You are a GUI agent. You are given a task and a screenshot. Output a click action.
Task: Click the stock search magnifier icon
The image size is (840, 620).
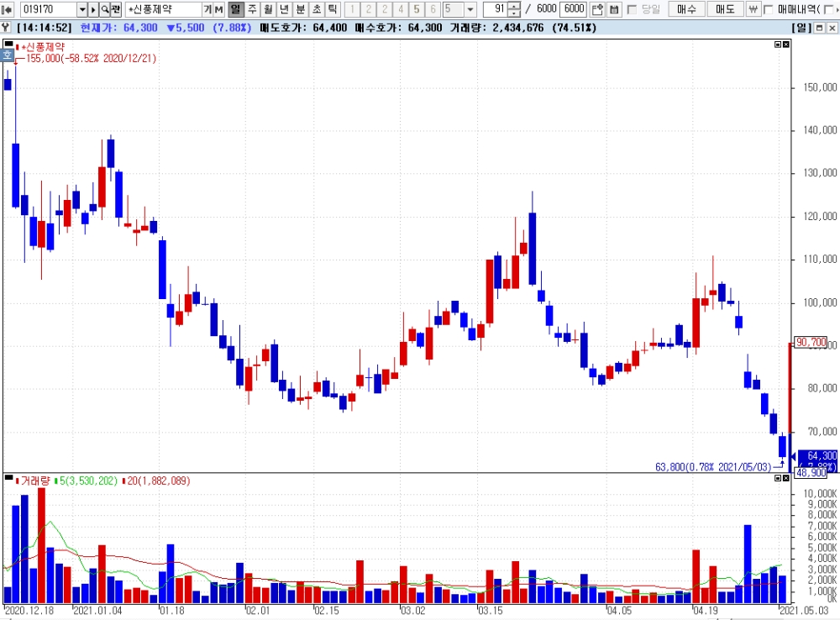tap(104, 9)
